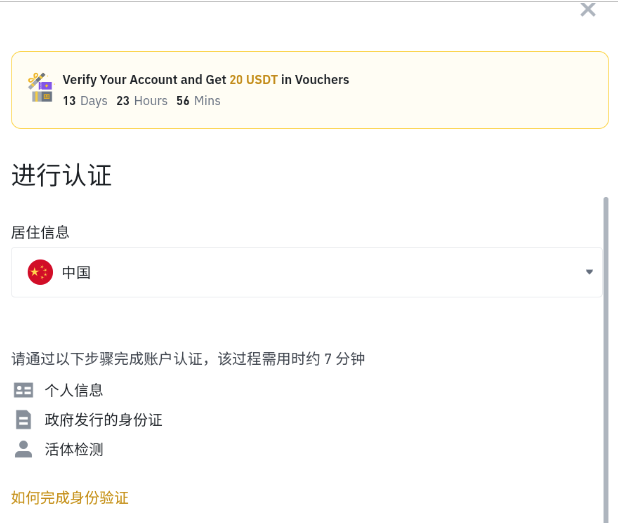Click the 政府发行的身份证 document icon
The width and height of the screenshot is (618, 523).
24,420
